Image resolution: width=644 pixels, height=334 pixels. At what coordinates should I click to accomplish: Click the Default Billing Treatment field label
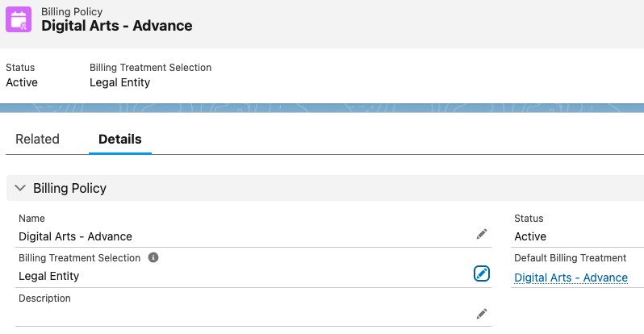(x=570, y=258)
